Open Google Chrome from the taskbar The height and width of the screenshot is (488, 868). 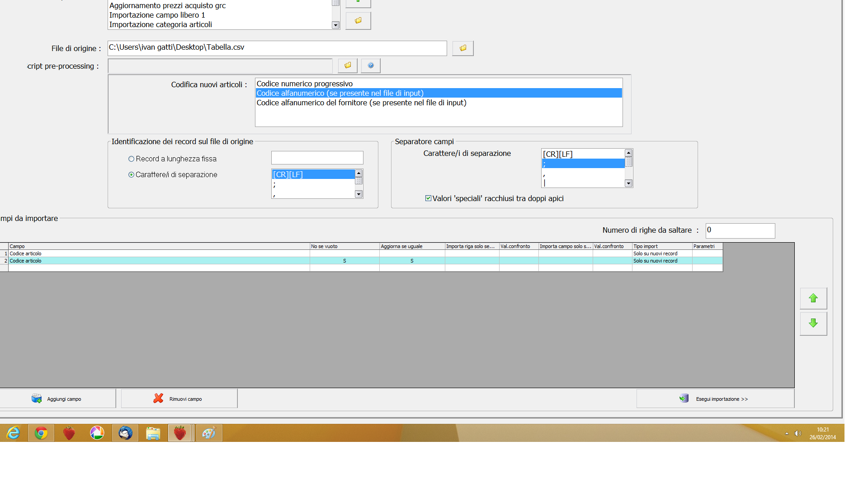(x=41, y=433)
